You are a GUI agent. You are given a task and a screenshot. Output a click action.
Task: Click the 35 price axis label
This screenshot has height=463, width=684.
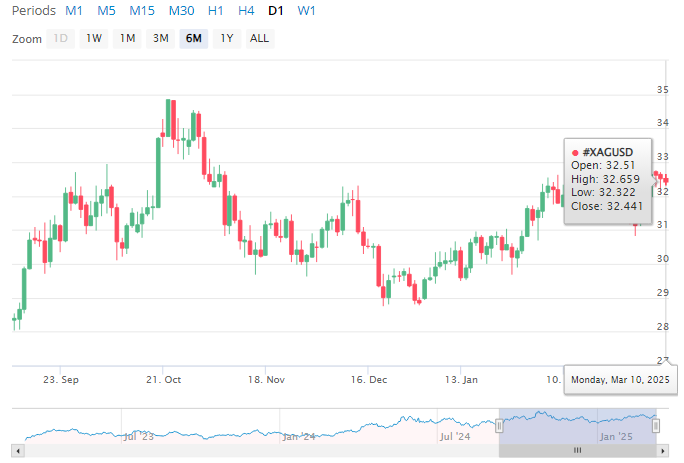click(x=663, y=89)
